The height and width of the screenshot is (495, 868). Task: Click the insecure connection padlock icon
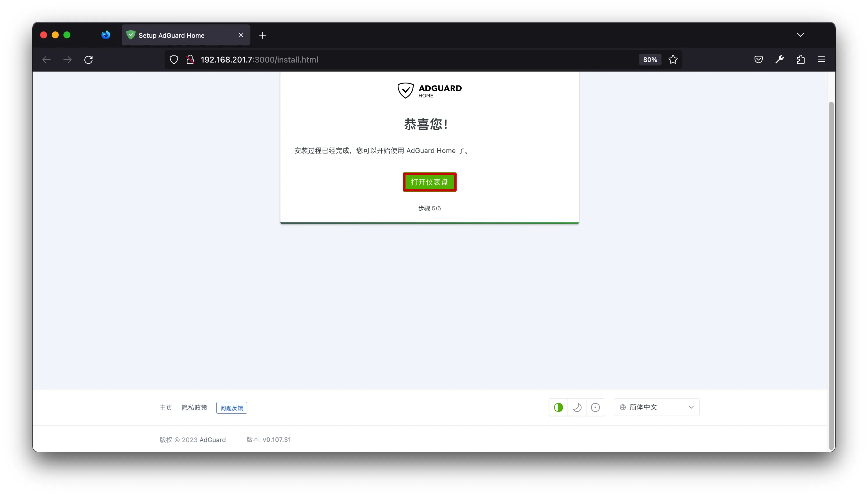click(x=191, y=60)
